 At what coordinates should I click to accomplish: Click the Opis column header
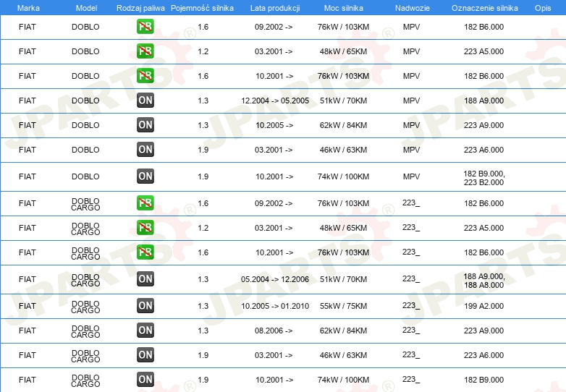pos(543,8)
